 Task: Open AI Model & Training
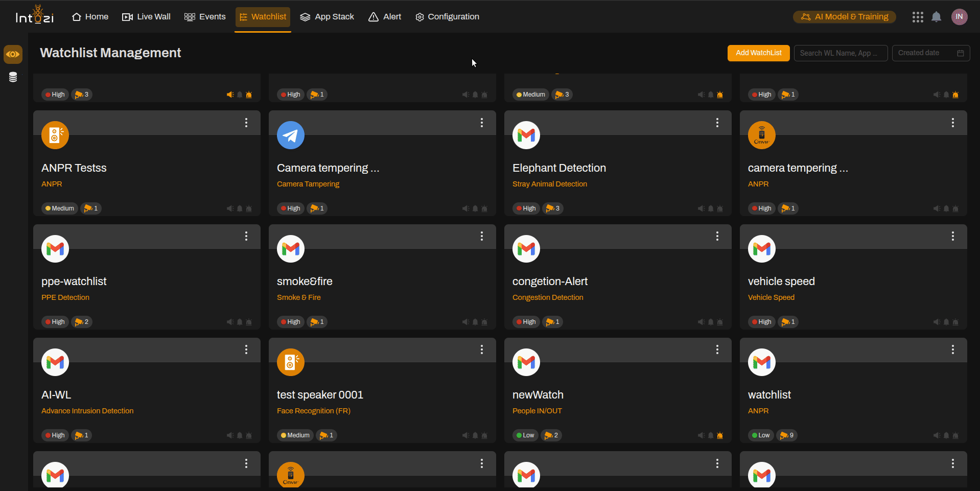(x=844, y=16)
